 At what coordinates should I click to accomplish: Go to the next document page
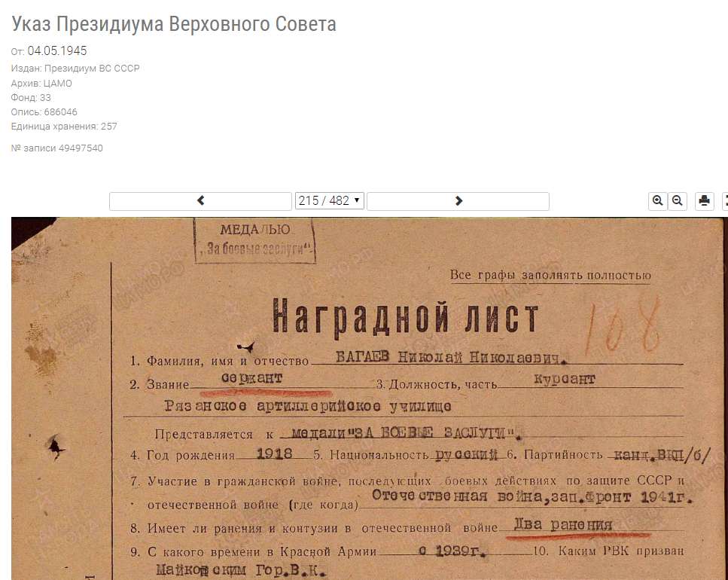(458, 201)
